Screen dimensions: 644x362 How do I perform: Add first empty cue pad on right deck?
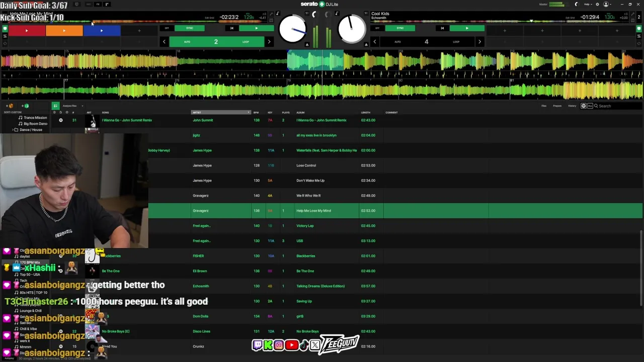tap(505, 31)
